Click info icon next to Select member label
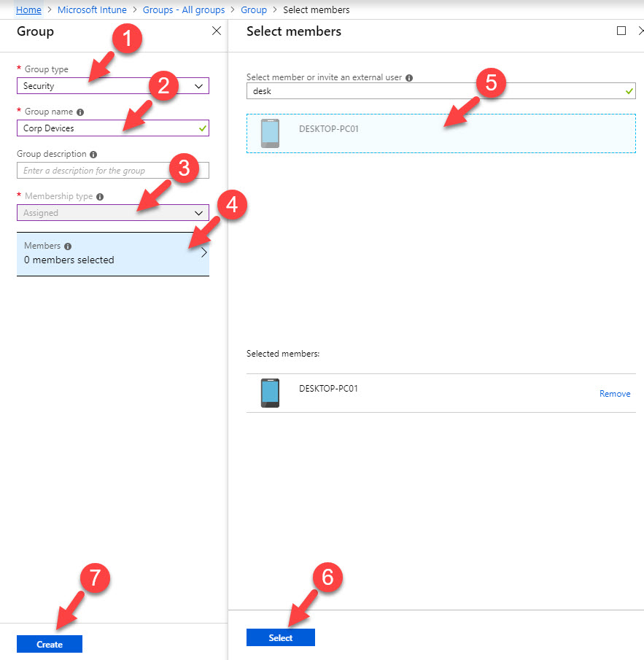Image resolution: width=644 pixels, height=660 pixels. 409,77
